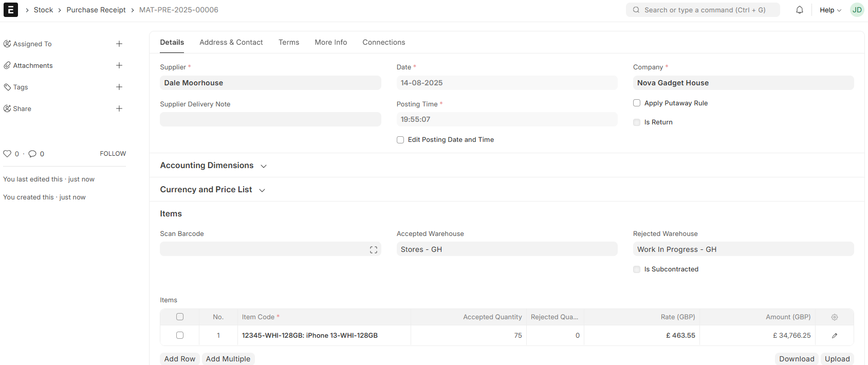Click the Accepted Warehouse field
This screenshot has width=868, height=365.
coord(506,249)
